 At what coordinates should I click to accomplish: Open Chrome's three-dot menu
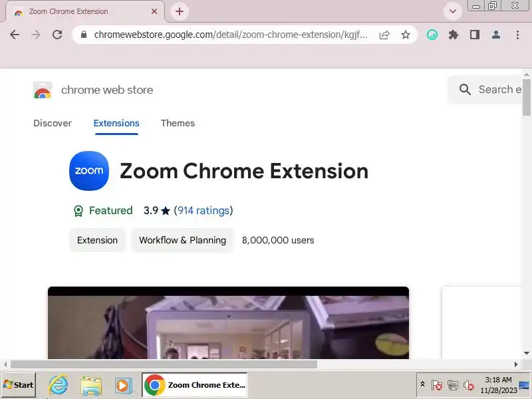pos(517,35)
